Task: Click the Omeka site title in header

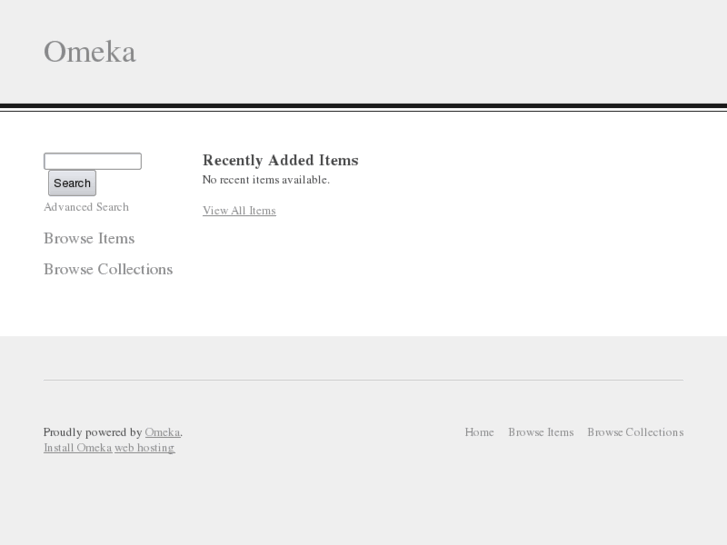Action: 90,52
